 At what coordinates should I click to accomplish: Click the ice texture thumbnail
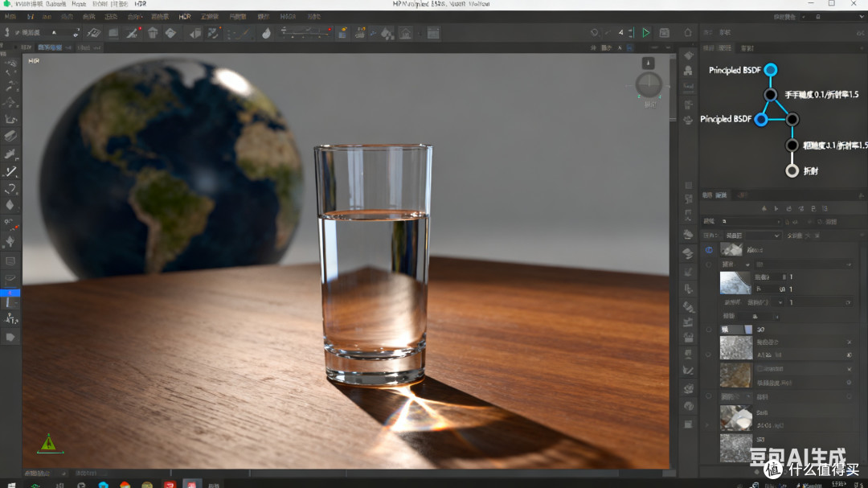point(735,282)
